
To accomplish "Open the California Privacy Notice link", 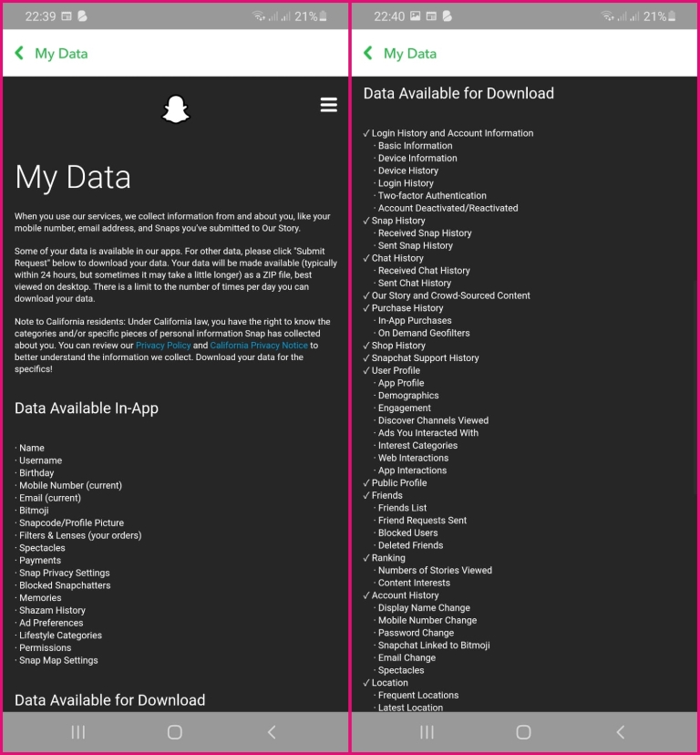I will click(257, 345).
